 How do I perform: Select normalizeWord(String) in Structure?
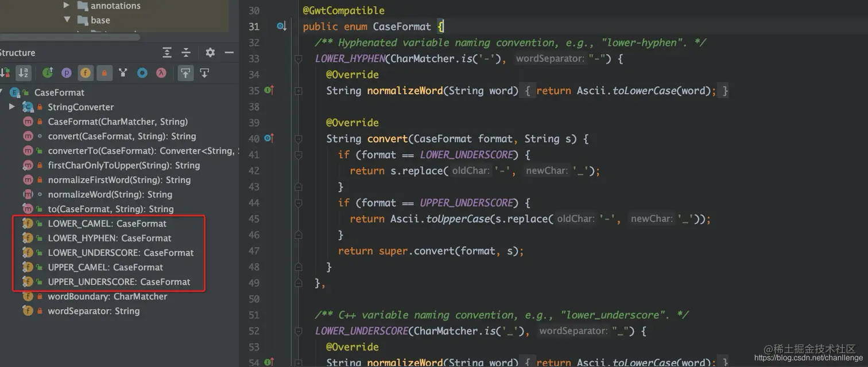tap(110, 194)
